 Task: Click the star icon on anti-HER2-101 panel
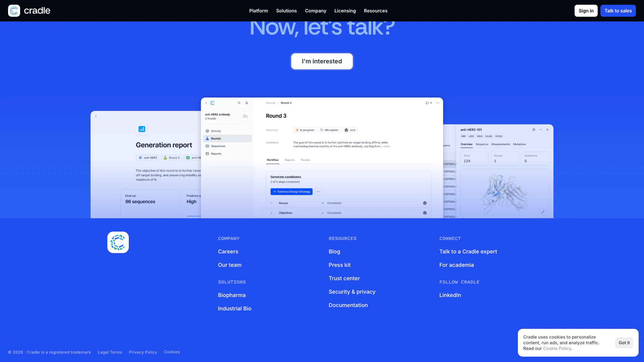pyautogui.click(x=534, y=130)
